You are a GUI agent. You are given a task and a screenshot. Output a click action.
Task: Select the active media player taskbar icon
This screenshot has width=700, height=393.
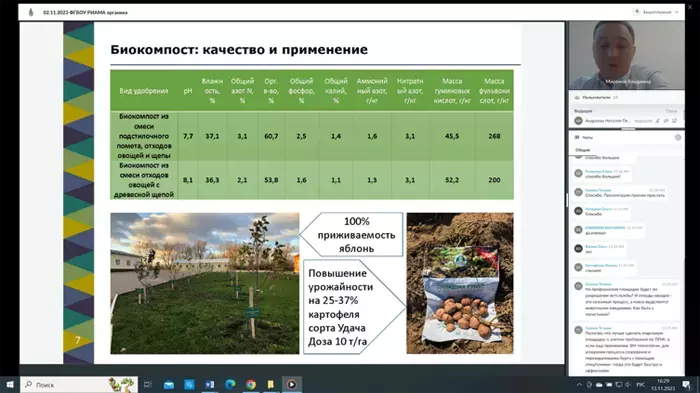(292, 385)
